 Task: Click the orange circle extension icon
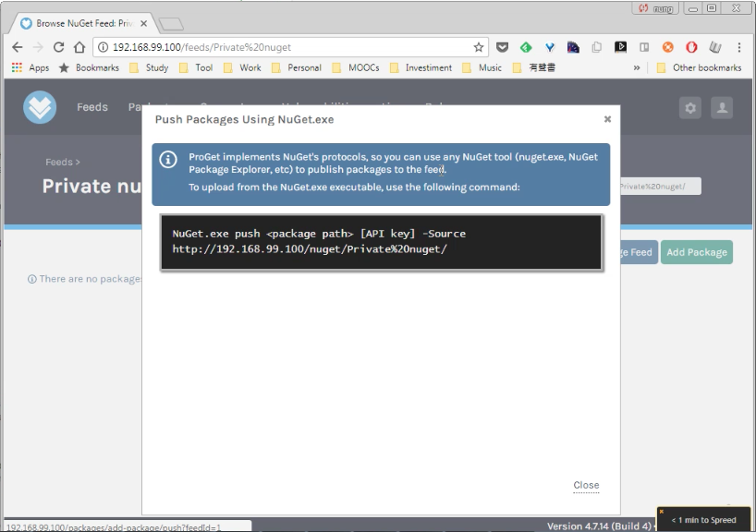(x=668, y=47)
